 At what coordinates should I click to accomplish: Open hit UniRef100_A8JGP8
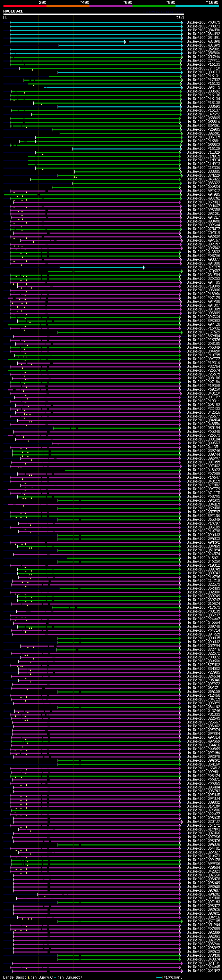coord(203,41)
